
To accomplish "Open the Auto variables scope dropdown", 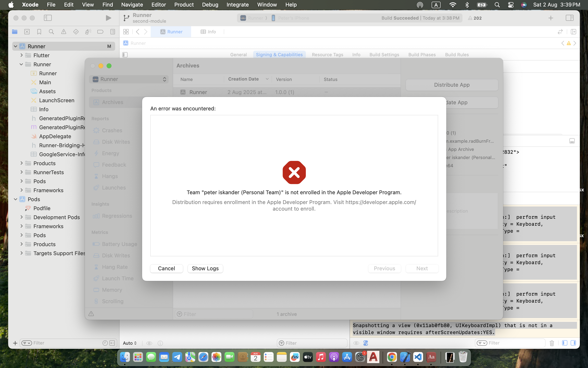I will point(130,343).
